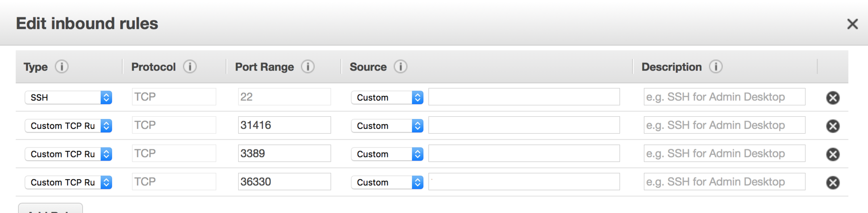Image resolution: width=868 pixels, height=213 pixels.
Task: Click the port range field showing 31416
Action: (x=284, y=125)
